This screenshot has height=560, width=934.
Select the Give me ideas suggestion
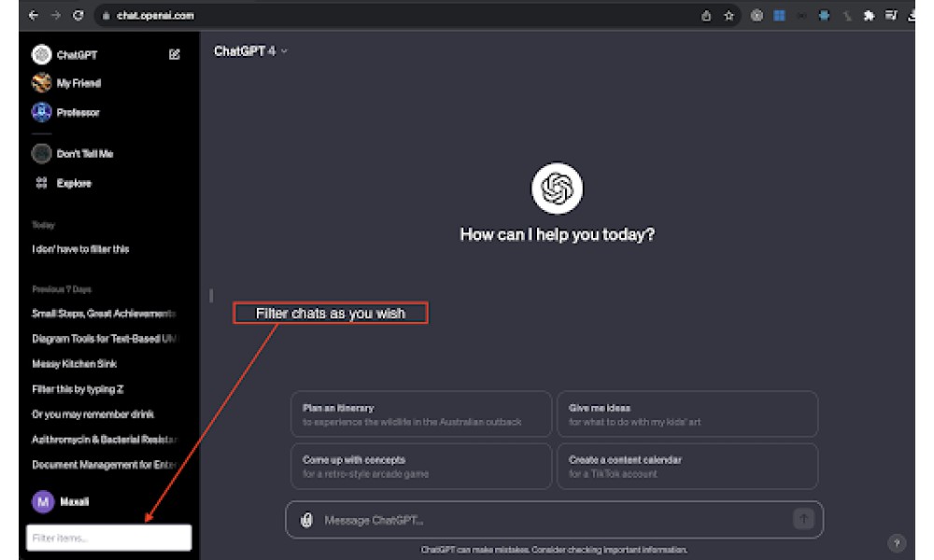(x=687, y=414)
